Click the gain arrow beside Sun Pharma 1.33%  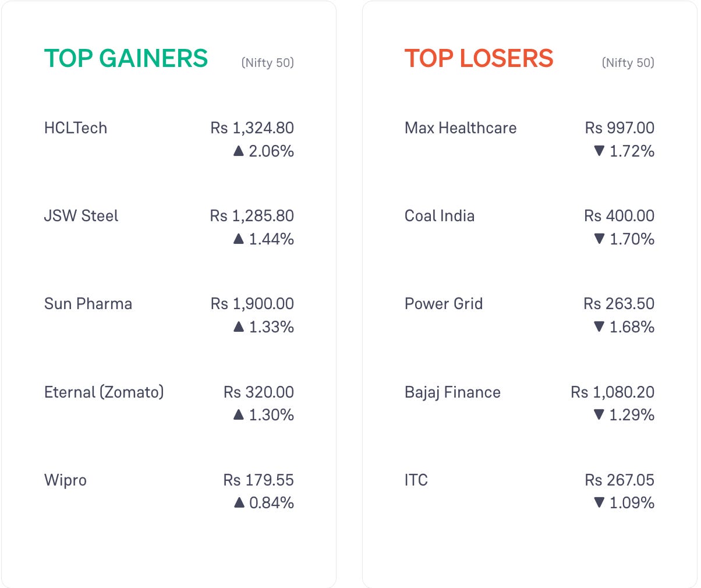(x=238, y=327)
